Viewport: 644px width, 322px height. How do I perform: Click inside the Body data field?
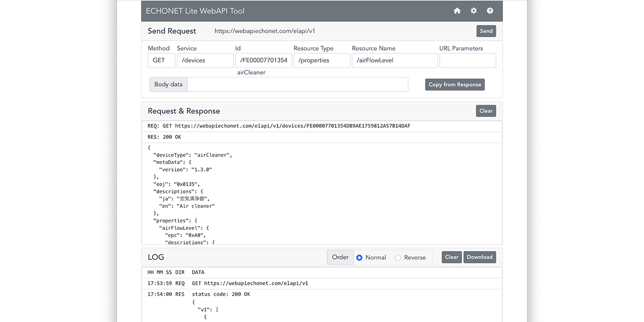point(298,84)
